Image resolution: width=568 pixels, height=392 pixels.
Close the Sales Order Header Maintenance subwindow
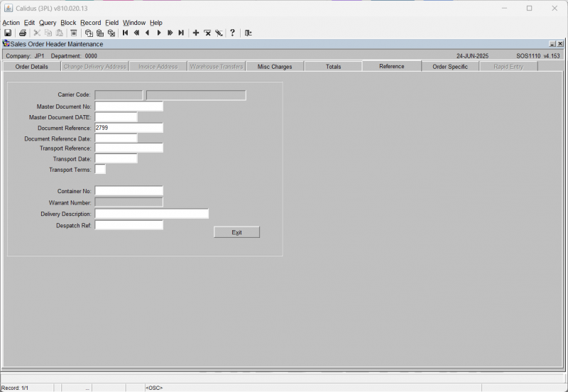click(x=560, y=44)
